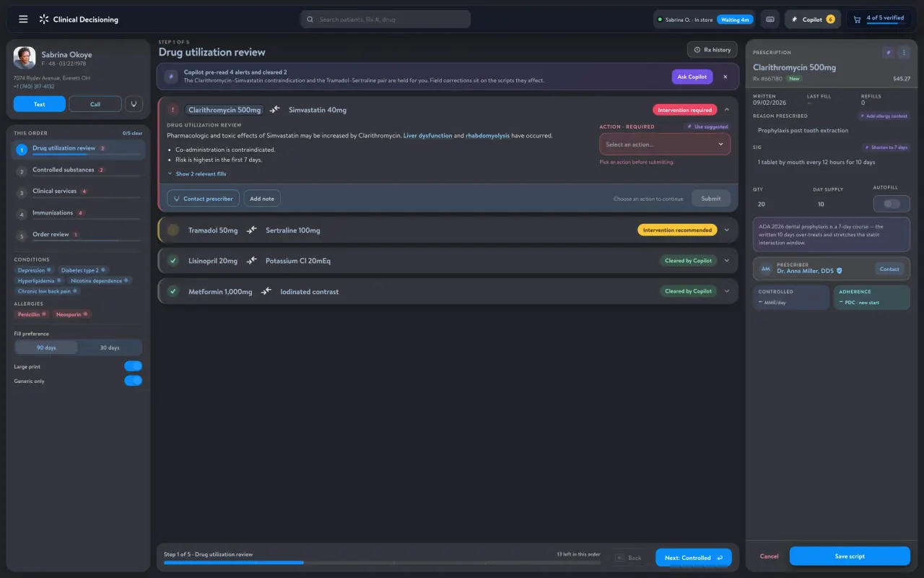Image resolution: width=924 pixels, height=578 pixels.
Task: Click the AM prescriber avatar
Action: click(x=765, y=269)
